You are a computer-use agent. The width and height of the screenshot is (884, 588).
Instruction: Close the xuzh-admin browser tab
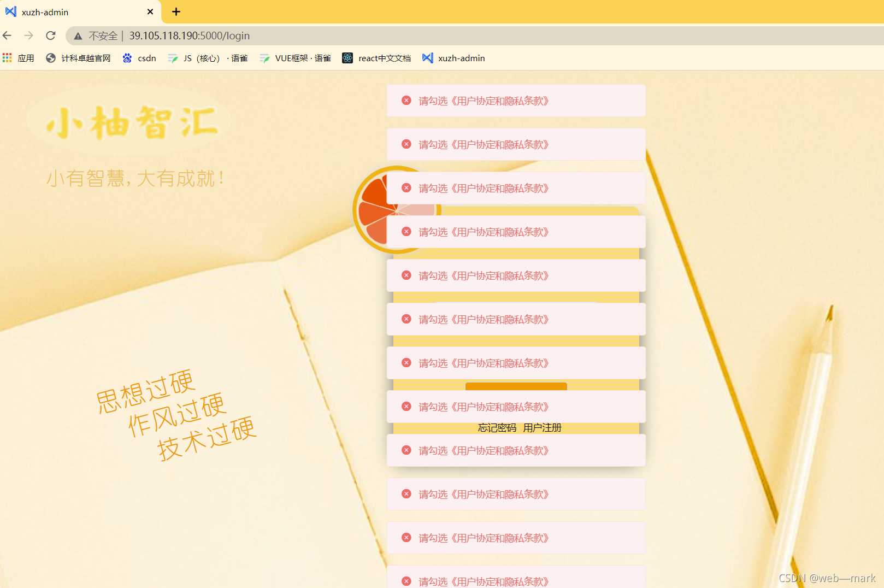pos(150,12)
